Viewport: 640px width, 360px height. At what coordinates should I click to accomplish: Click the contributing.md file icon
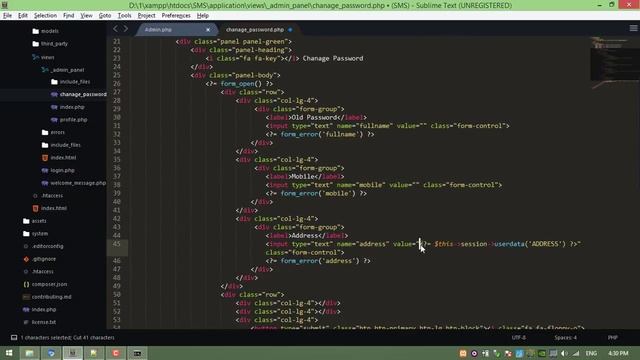[26, 297]
